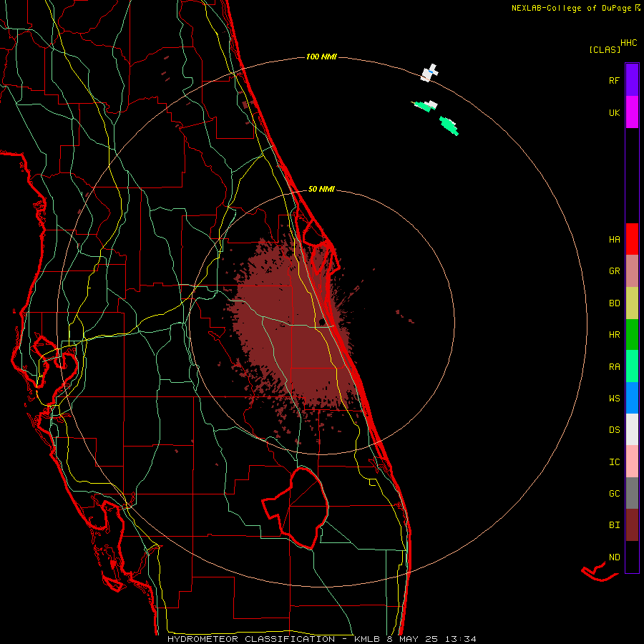Click the BI brown legend color block
644x644 pixels.
[632, 525]
